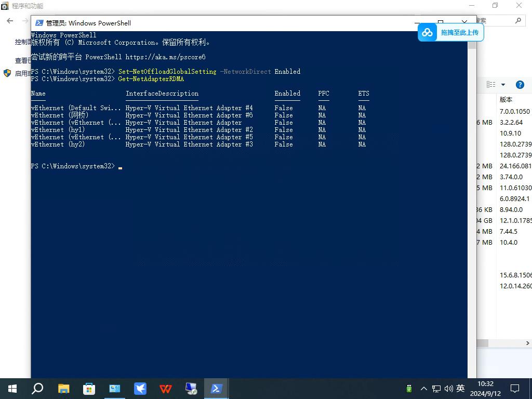Open taskbar search magnifier
Screen dimensions: 532x399
tap(37, 389)
